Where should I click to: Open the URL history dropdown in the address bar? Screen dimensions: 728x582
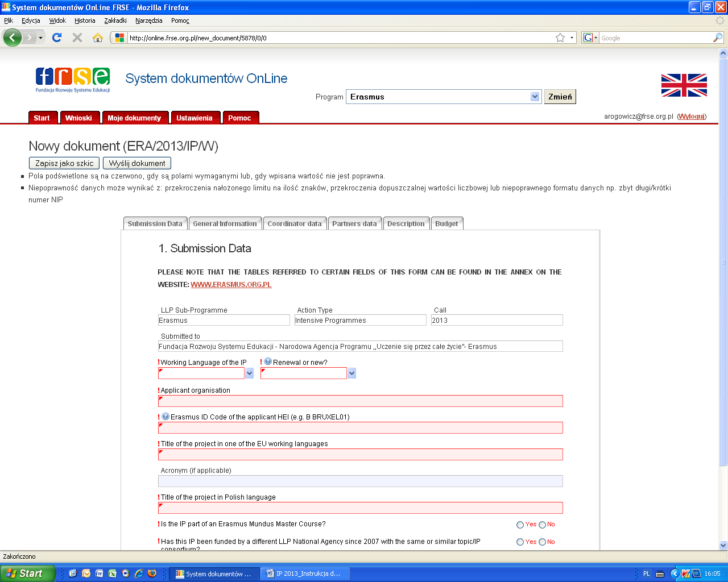[x=572, y=38]
